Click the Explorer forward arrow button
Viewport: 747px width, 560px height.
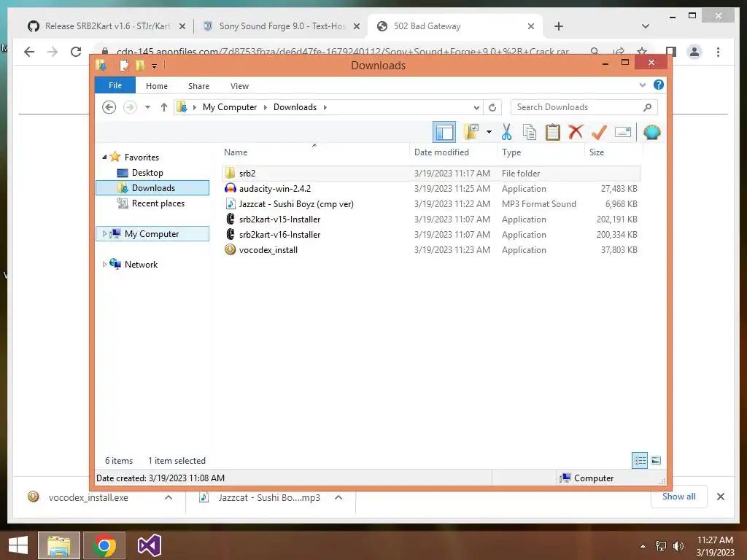point(130,107)
